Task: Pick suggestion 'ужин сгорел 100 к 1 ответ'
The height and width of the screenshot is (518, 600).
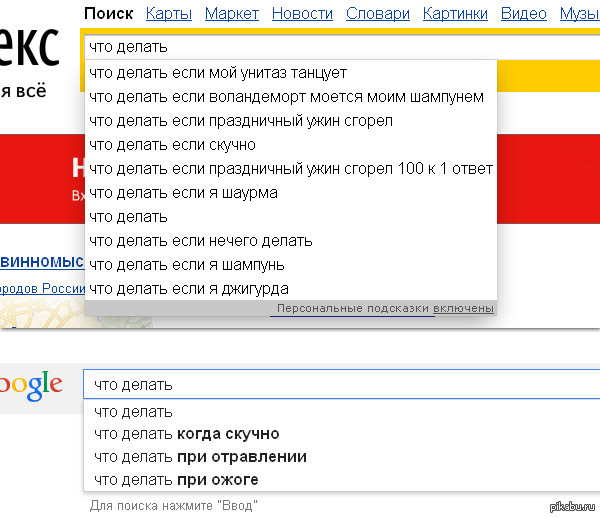Action: pos(290,169)
